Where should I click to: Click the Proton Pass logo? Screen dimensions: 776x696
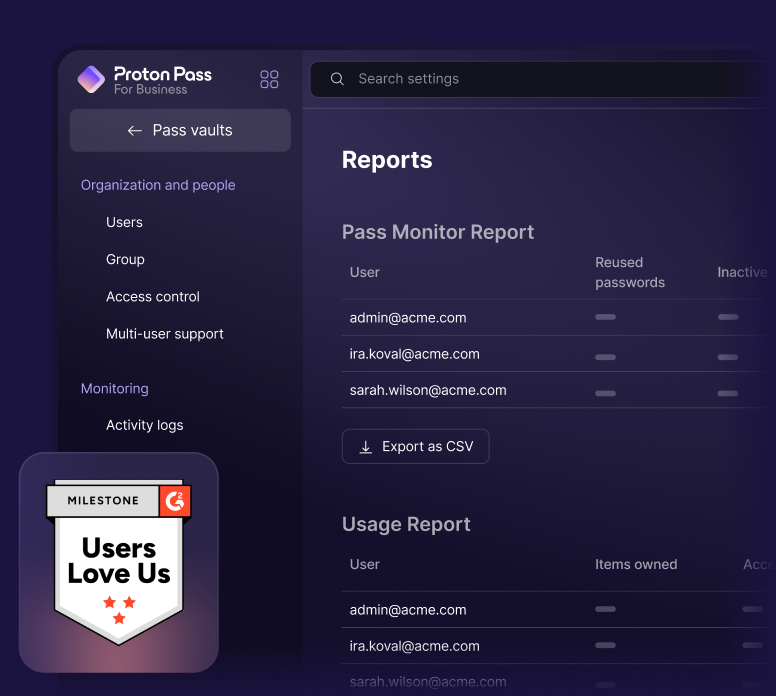click(x=91, y=79)
